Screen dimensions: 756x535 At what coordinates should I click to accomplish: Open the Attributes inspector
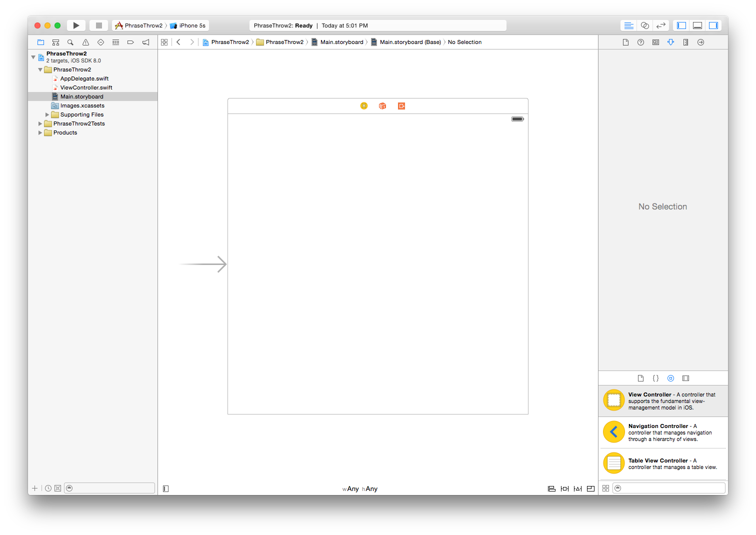(670, 42)
